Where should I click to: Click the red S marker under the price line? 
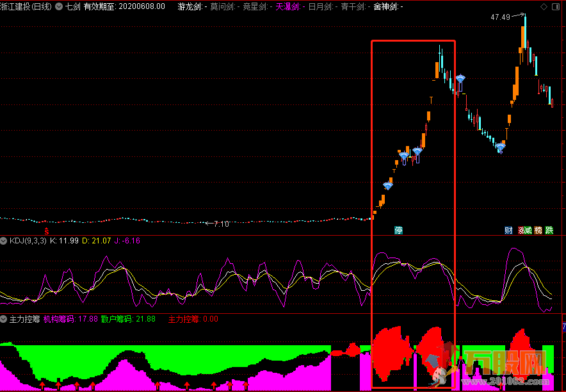[x=46, y=231]
